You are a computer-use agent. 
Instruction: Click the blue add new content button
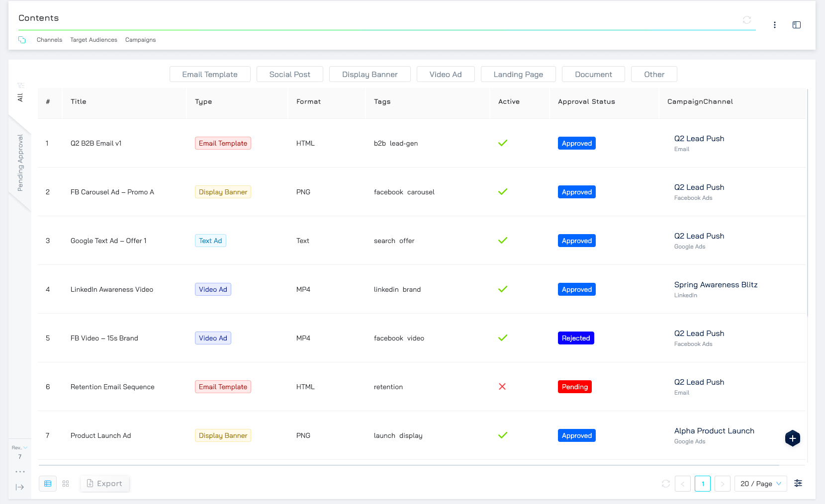792,438
